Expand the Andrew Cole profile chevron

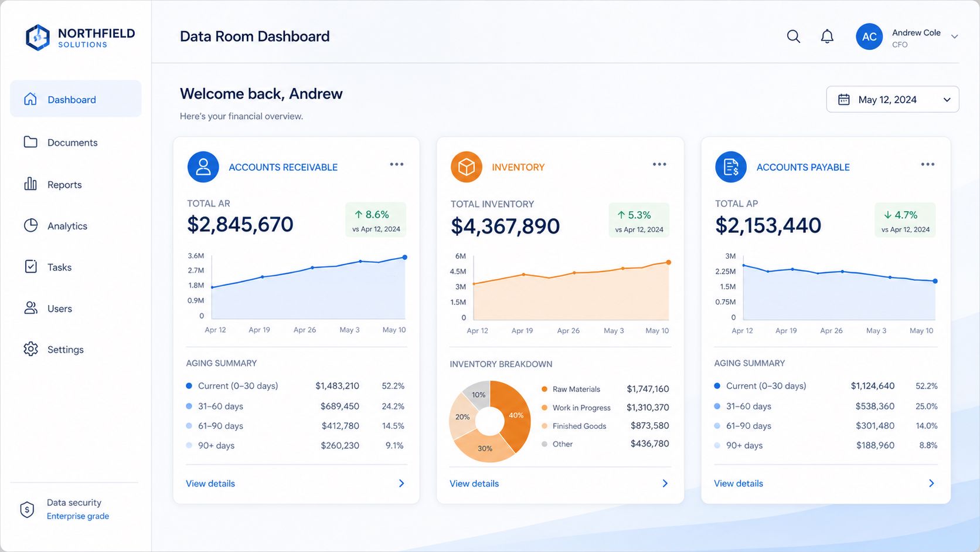click(954, 36)
